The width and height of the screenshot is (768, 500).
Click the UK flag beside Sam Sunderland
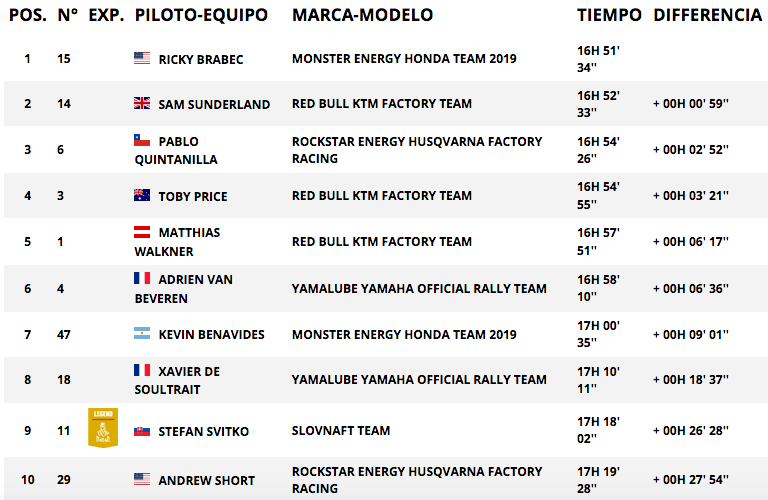point(142,103)
